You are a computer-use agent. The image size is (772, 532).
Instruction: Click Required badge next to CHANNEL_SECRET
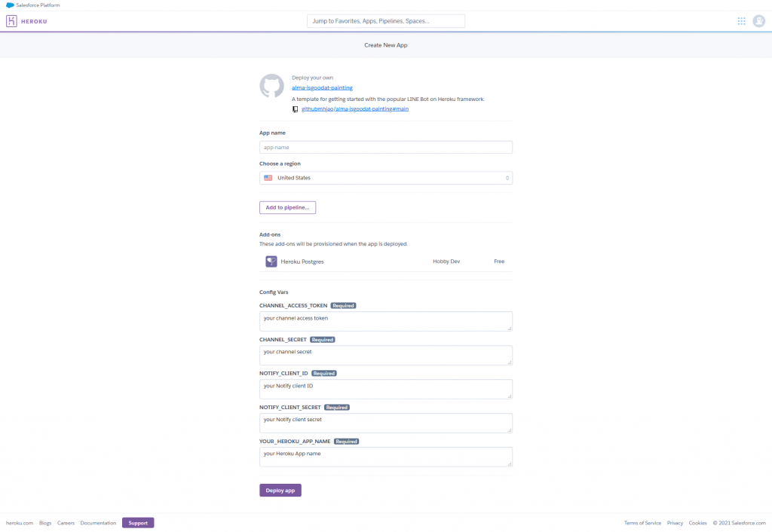323,340
